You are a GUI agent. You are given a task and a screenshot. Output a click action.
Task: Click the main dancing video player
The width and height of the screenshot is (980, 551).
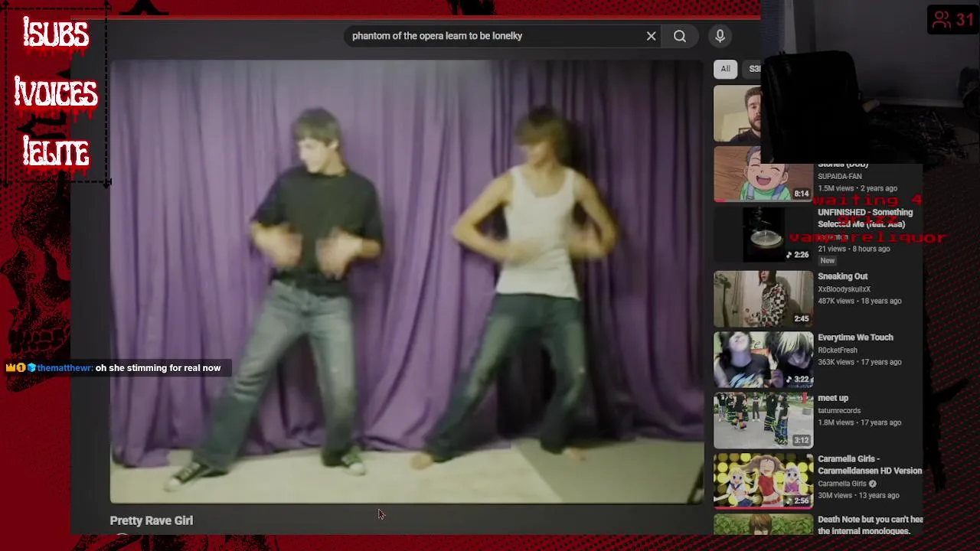pyautogui.click(x=407, y=282)
